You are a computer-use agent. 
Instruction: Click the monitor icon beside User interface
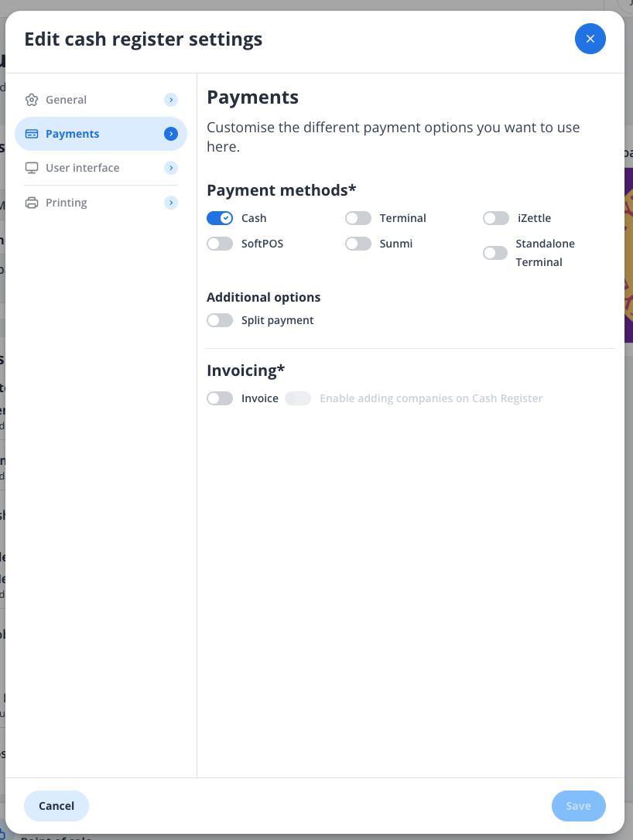pos(31,167)
